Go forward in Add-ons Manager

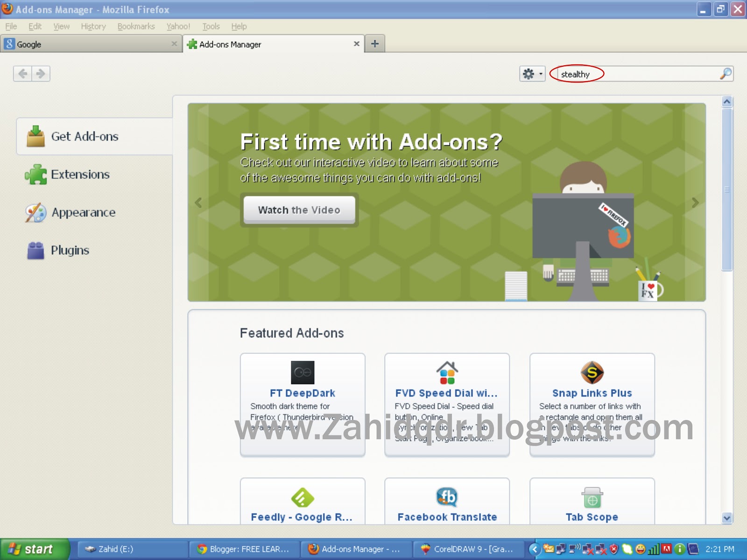pyautogui.click(x=41, y=74)
